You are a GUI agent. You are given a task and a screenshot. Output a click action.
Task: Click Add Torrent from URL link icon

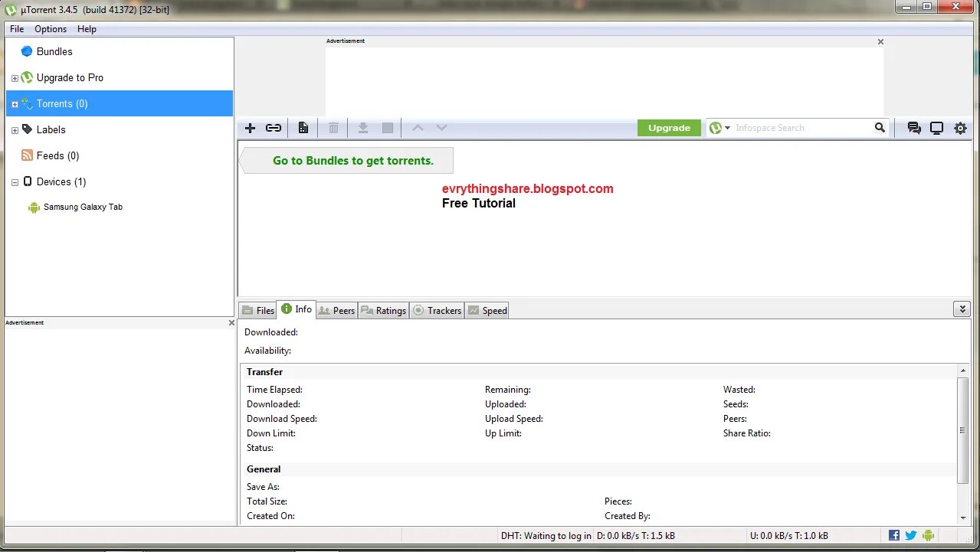point(274,128)
